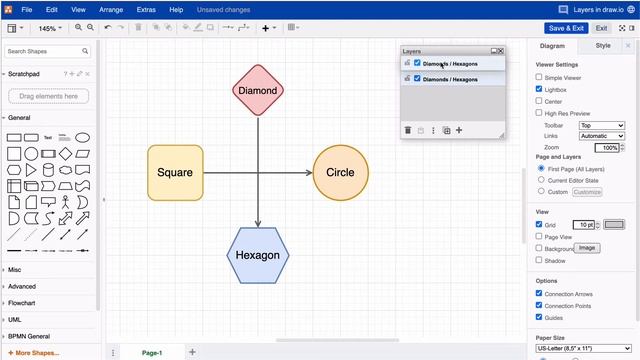Expand the Flowchart shapes section

point(21,303)
